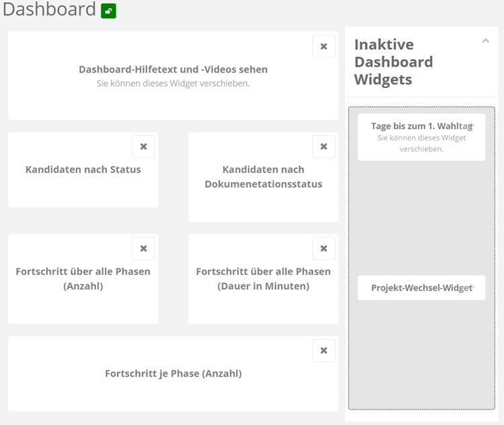Click the Kandidaten nach Dokumenetationsstatus title

point(263,177)
